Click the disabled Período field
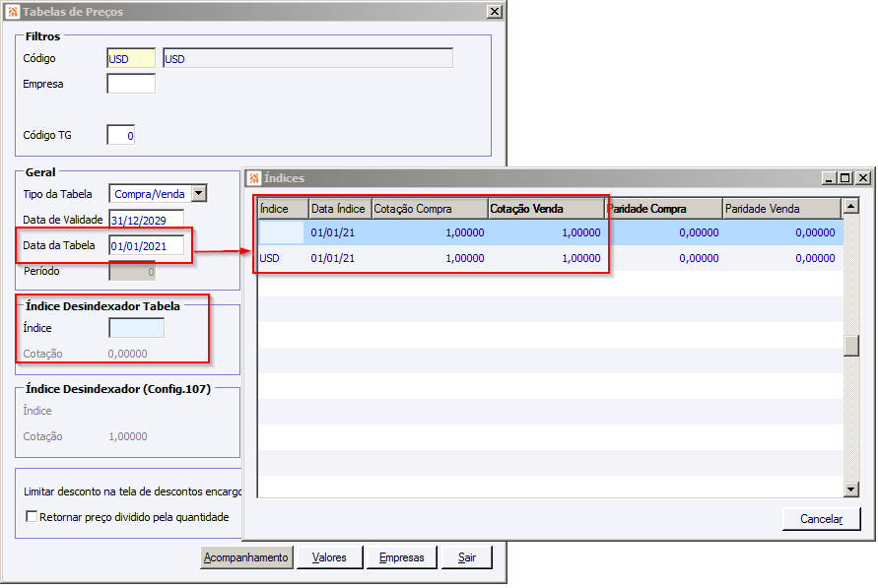 tap(132, 272)
